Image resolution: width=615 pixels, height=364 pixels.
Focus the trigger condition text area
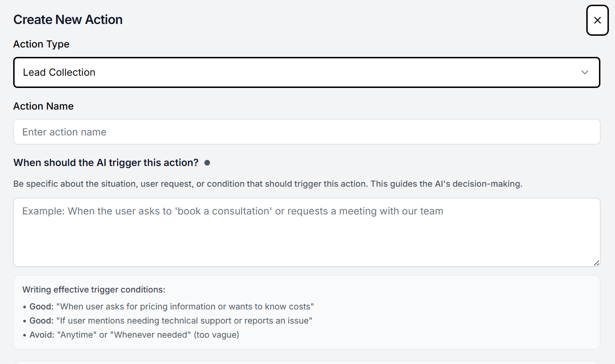tap(307, 232)
